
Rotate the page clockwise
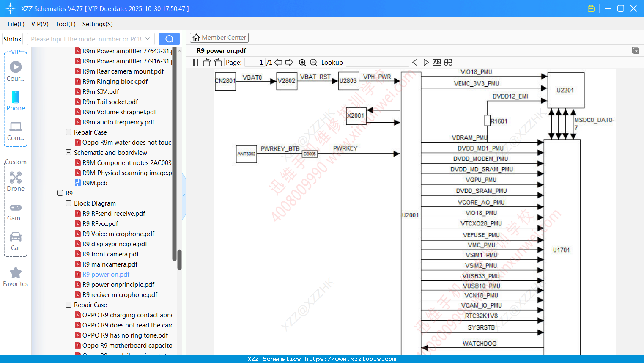coord(218,63)
